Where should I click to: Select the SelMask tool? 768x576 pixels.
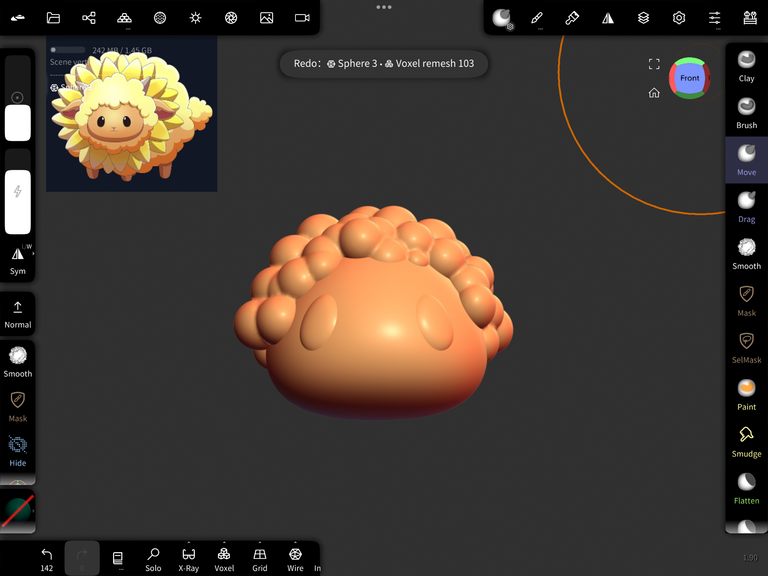tap(746, 349)
